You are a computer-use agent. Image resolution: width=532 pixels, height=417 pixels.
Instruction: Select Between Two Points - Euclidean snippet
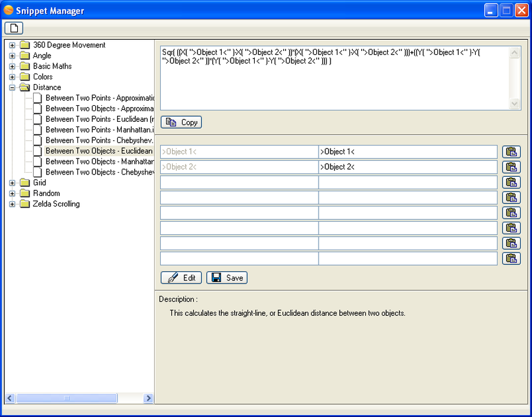[x=100, y=119]
